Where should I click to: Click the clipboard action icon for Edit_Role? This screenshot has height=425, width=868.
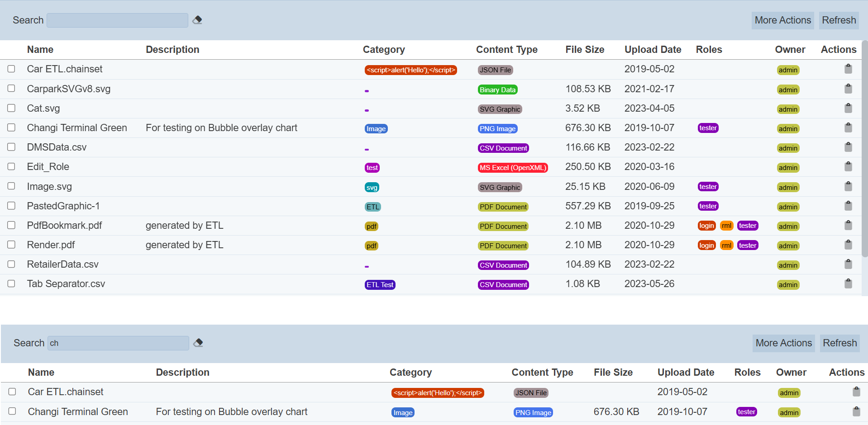point(848,166)
